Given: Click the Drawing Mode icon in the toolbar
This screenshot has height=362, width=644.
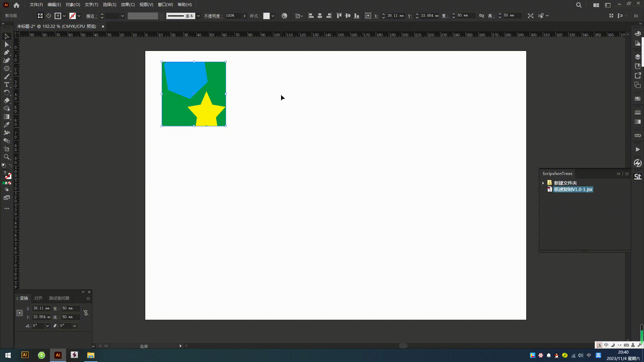Looking at the screenshot, I should [x=6, y=190].
